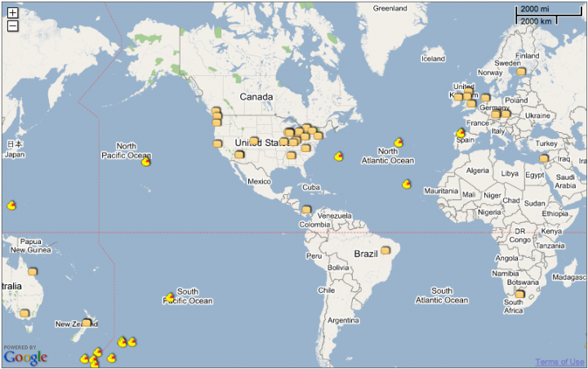Select the duck west of Mauritania

click(x=407, y=184)
